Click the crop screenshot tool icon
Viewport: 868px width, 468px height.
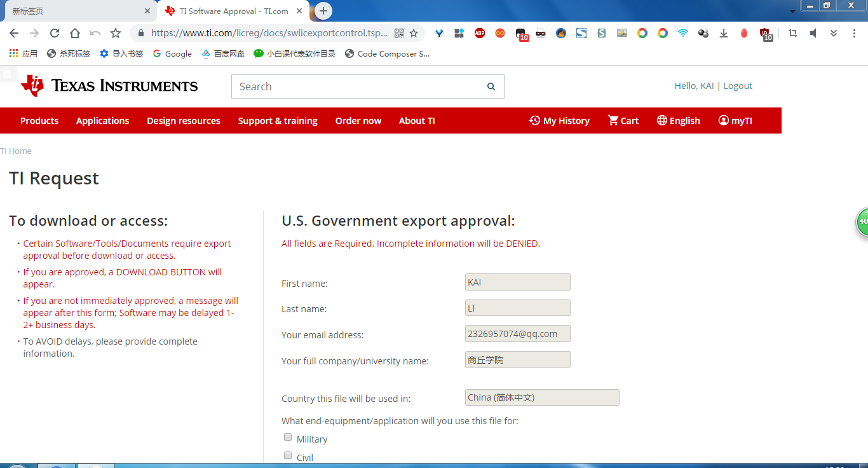tap(793, 33)
